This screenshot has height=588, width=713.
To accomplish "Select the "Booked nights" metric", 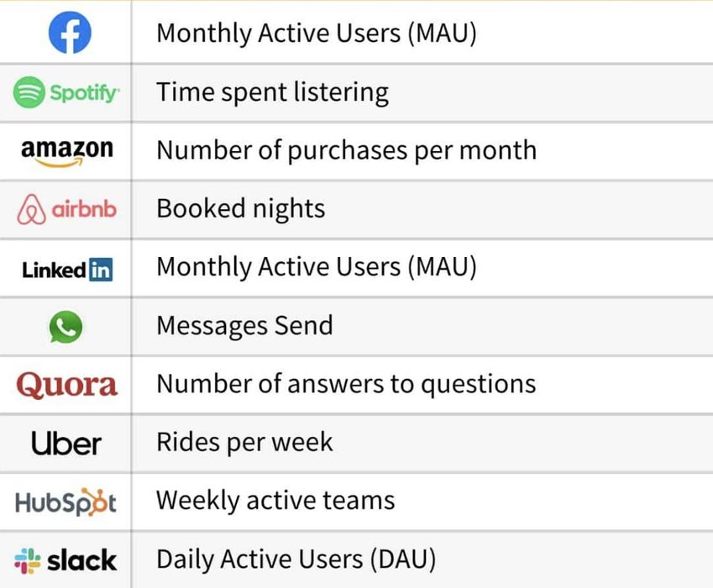I will pos(240,209).
